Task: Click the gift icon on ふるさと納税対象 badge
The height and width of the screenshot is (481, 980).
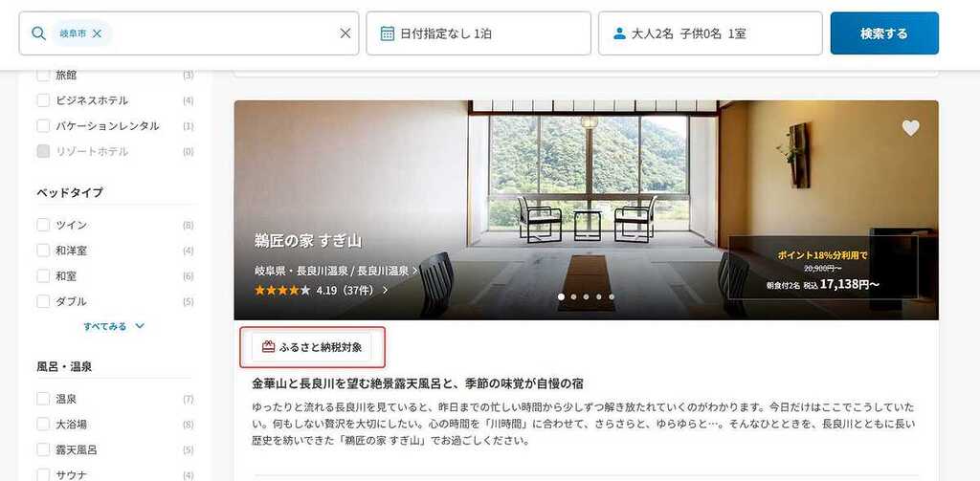Action: [x=268, y=347]
